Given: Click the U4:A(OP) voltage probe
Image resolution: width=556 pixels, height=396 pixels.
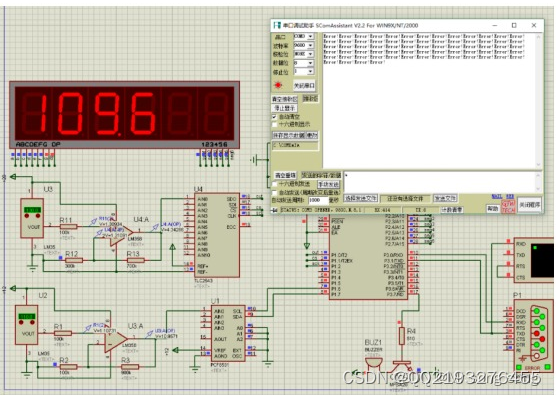Looking at the screenshot, I should pos(155,227).
